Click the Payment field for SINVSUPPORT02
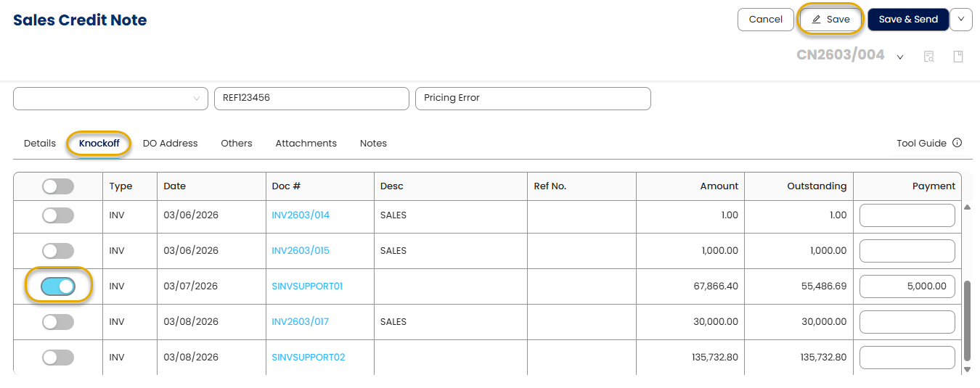 click(x=907, y=358)
